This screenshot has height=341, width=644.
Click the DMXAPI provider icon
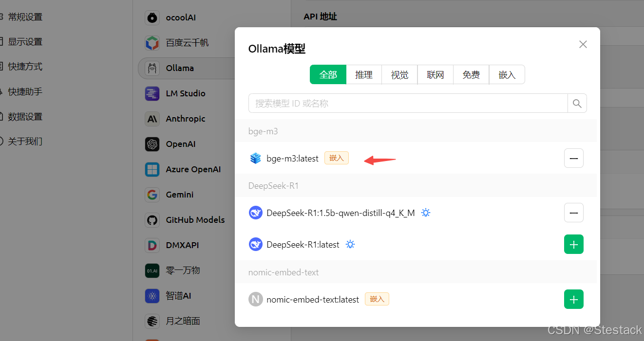(x=152, y=245)
